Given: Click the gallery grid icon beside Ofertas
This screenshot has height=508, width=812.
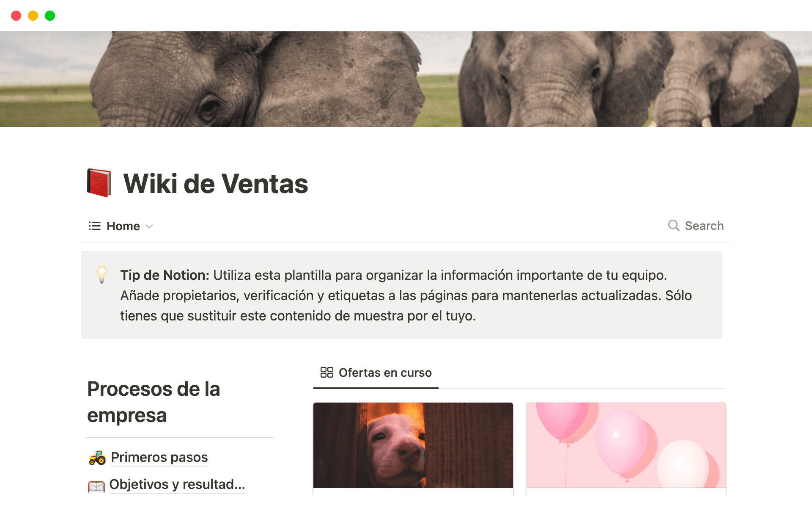Looking at the screenshot, I should [327, 373].
